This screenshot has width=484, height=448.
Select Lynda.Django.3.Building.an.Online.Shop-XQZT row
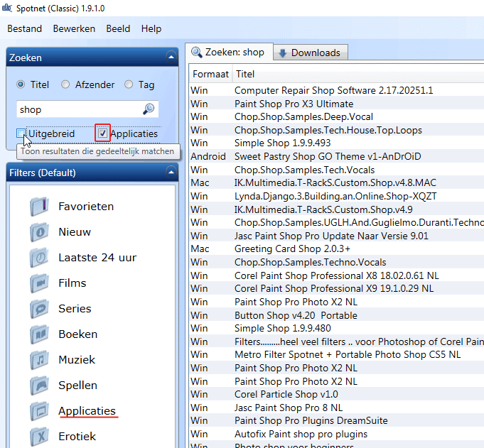pyautogui.click(x=336, y=196)
